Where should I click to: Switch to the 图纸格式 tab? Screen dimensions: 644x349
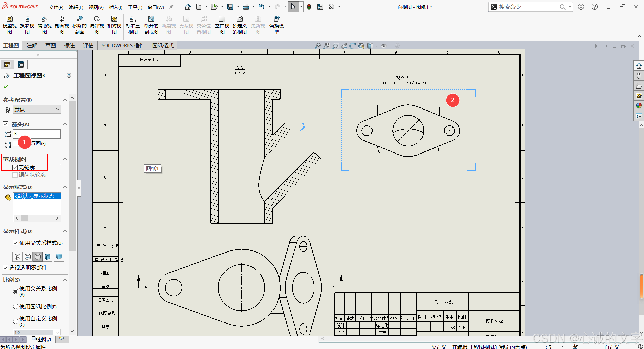click(163, 45)
